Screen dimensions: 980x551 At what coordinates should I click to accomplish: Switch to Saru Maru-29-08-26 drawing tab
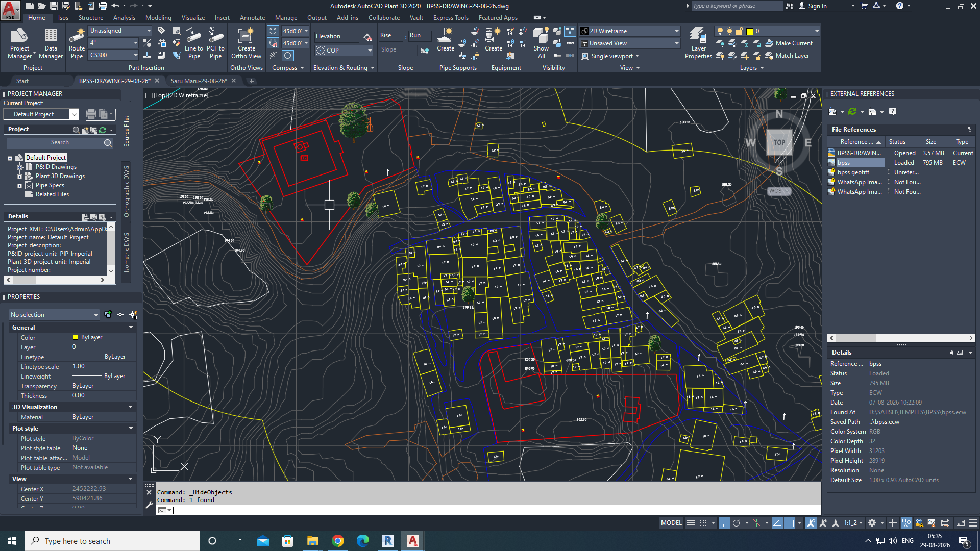199,81
